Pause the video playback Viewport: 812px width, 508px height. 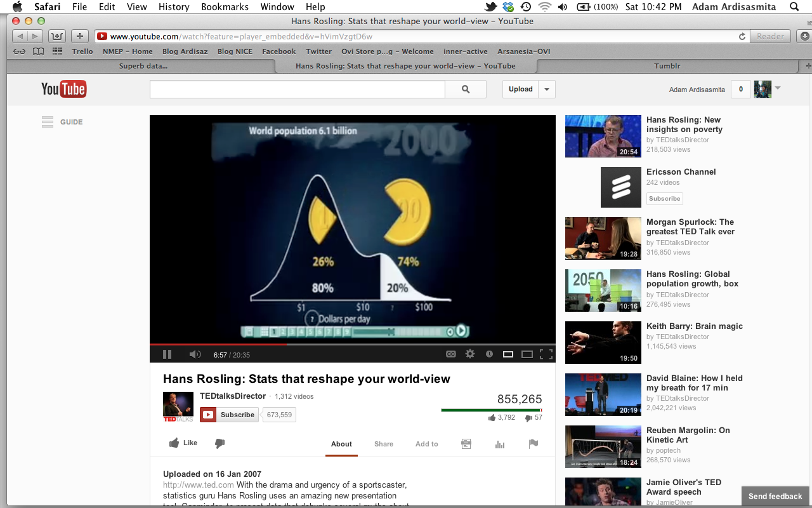pos(167,354)
